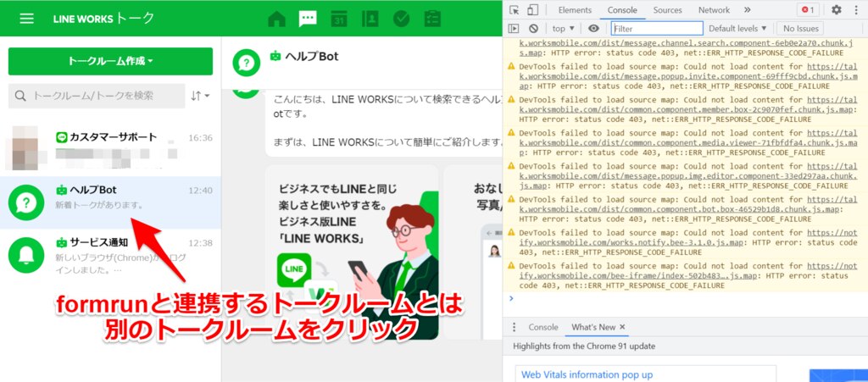This screenshot has width=868, height=382.
Task: Open the calendar icon in top bar
Action: [339, 19]
